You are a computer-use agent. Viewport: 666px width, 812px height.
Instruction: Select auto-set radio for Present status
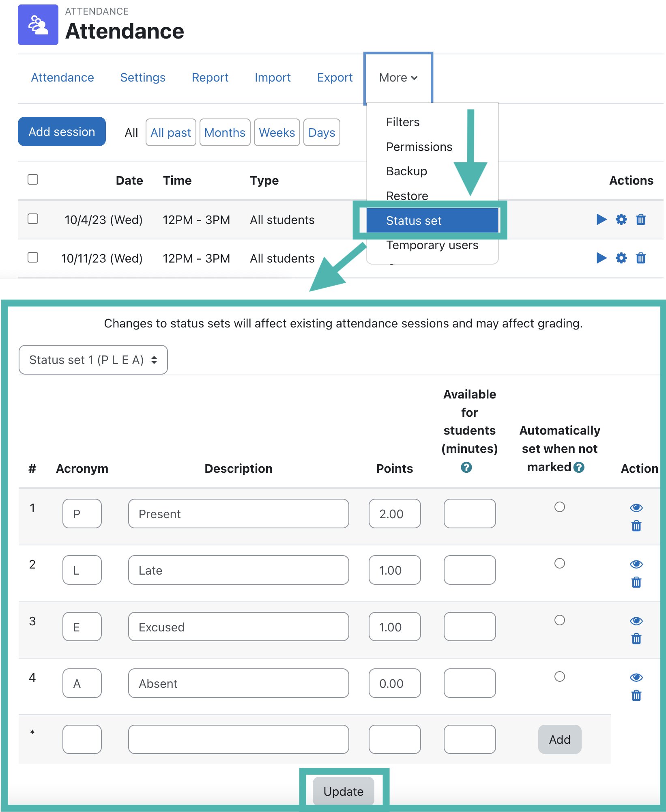coord(560,507)
